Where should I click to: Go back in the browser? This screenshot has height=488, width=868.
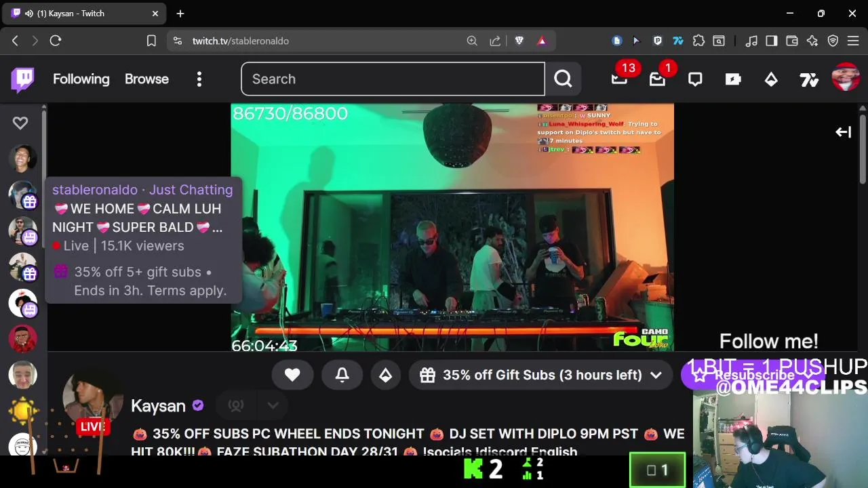pyautogui.click(x=15, y=41)
